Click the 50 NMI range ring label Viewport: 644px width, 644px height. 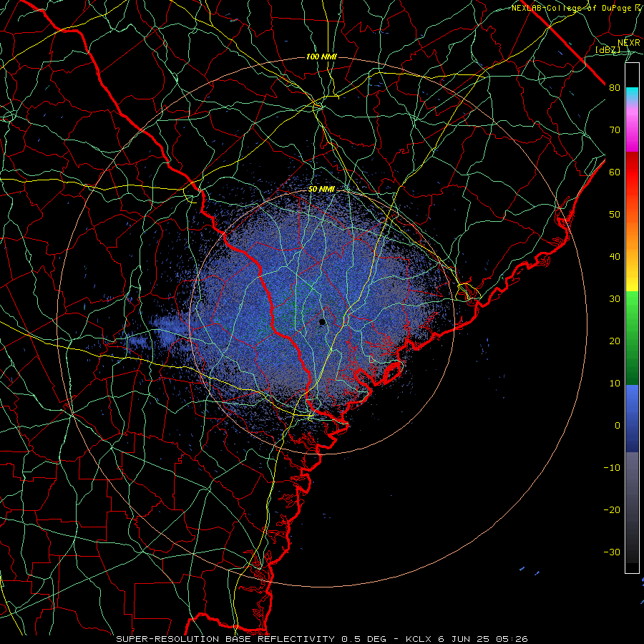click(x=321, y=189)
